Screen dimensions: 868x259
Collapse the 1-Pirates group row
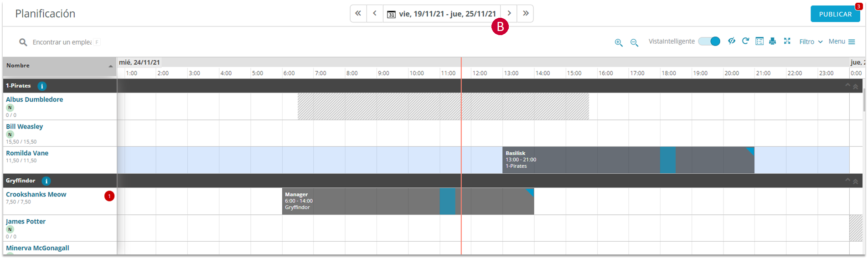(x=847, y=85)
